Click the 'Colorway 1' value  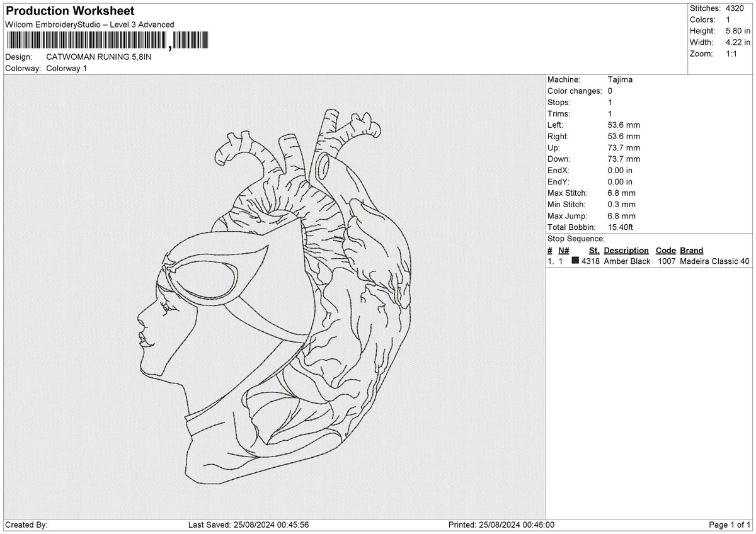pyautogui.click(x=67, y=68)
